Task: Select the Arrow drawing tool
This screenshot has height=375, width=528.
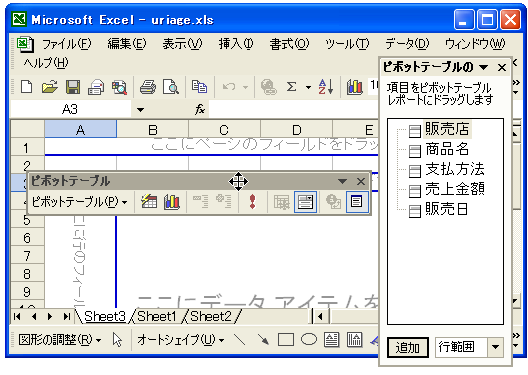Action: click(x=263, y=340)
